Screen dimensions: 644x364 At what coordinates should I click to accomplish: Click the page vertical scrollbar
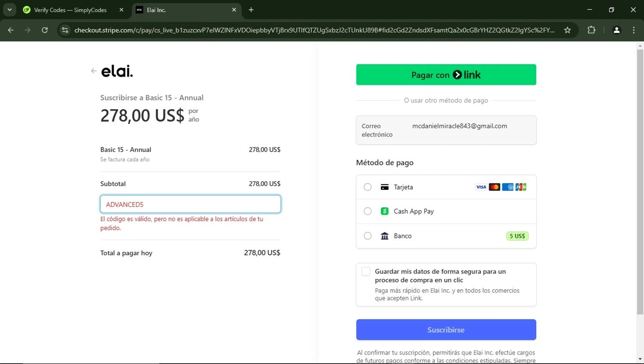tap(640, 182)
